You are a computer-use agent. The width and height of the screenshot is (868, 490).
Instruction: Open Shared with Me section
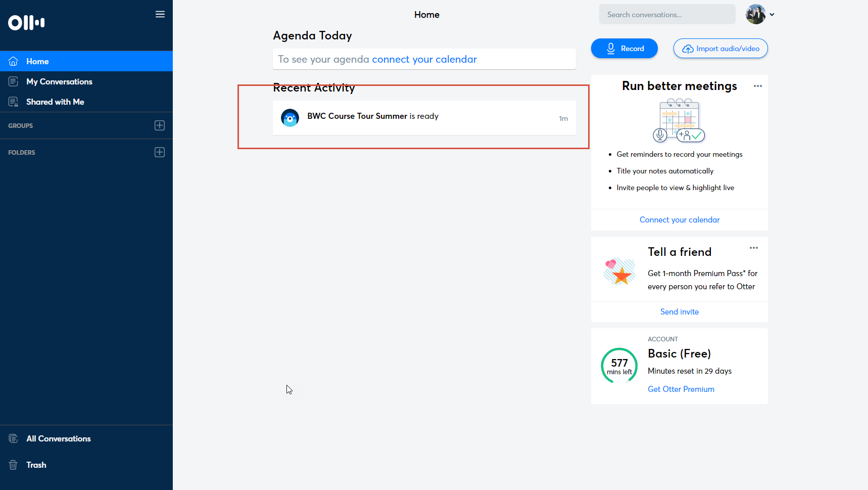(x=55, y=102)
